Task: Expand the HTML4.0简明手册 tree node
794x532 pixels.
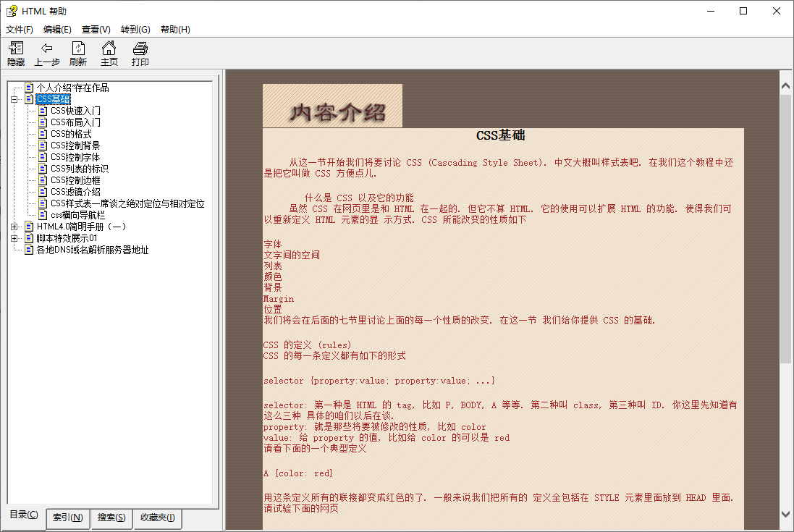Action: click(x=14, y=227)
